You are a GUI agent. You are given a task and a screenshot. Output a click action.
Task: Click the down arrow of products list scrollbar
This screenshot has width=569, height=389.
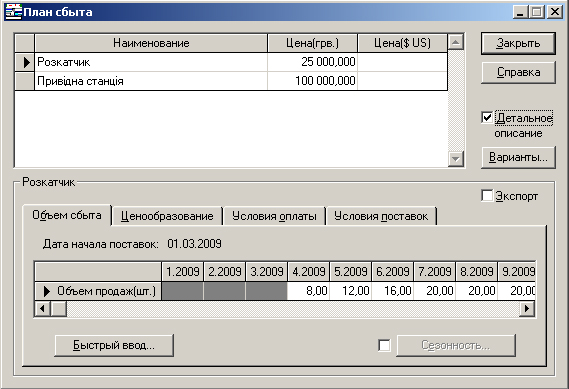pyautogui.click(x=456, y=159)
